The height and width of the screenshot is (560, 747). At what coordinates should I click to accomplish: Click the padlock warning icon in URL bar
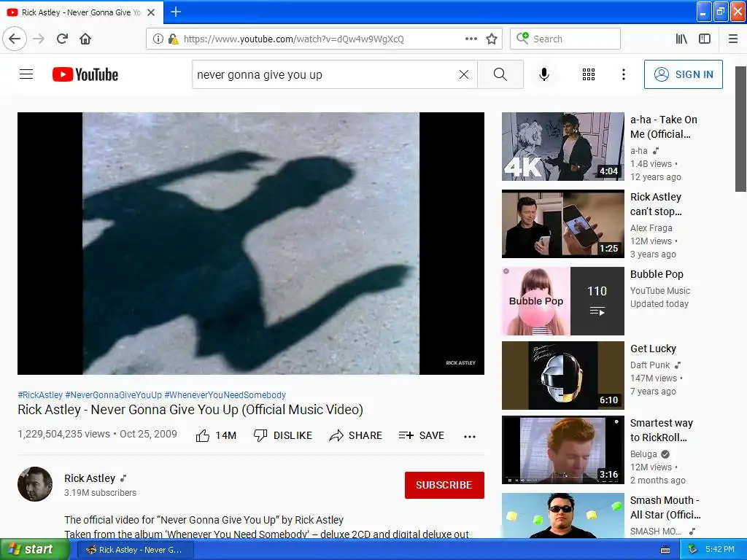coord(173,39)
